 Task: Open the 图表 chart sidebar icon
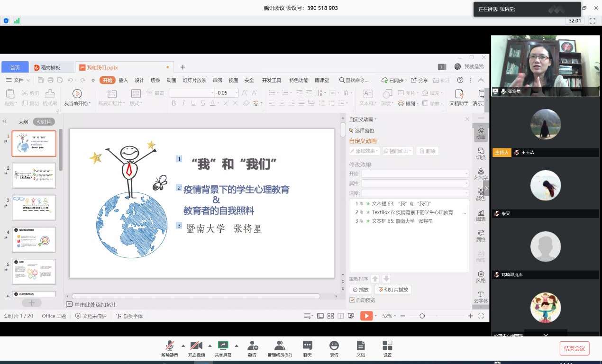coord(481,214)
